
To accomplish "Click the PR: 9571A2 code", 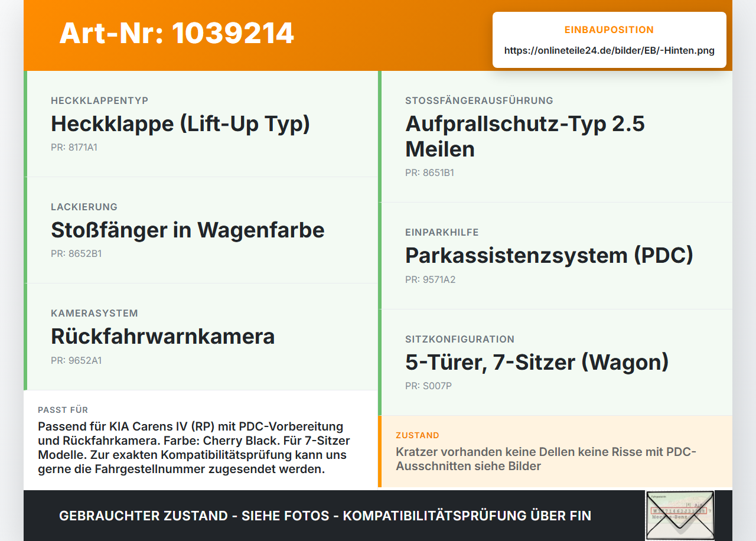I will pos(431,279).
